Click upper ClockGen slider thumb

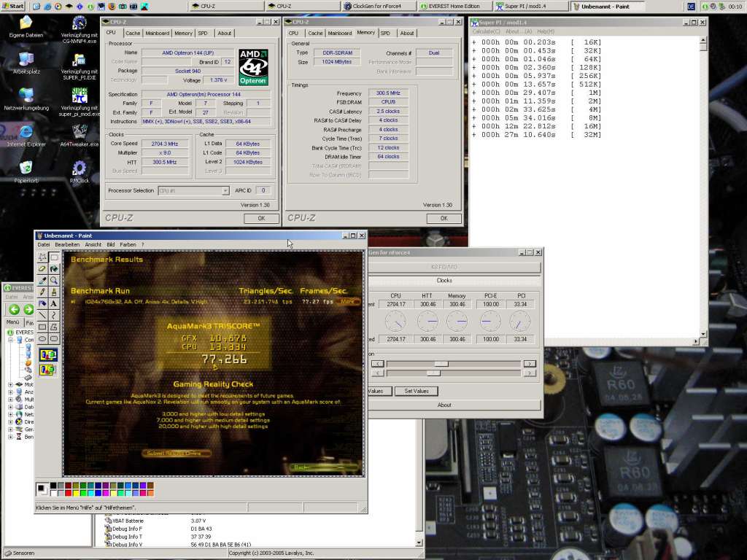[441, 364]
